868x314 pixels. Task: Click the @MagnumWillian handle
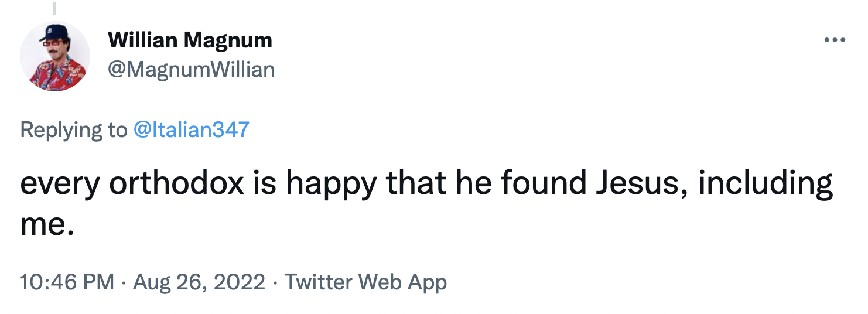[191, 70]
